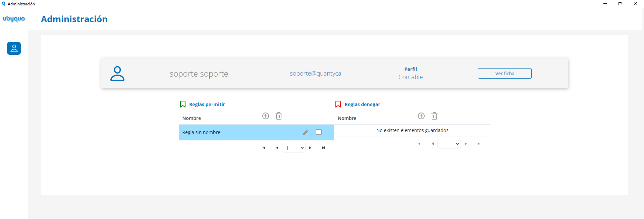Delete selected rules in Reglas permitir

(279, 116)
